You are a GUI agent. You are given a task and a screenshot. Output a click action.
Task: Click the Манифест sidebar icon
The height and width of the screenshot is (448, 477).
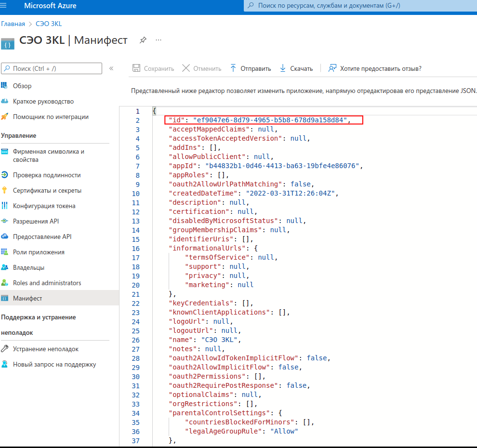[4, 298]
